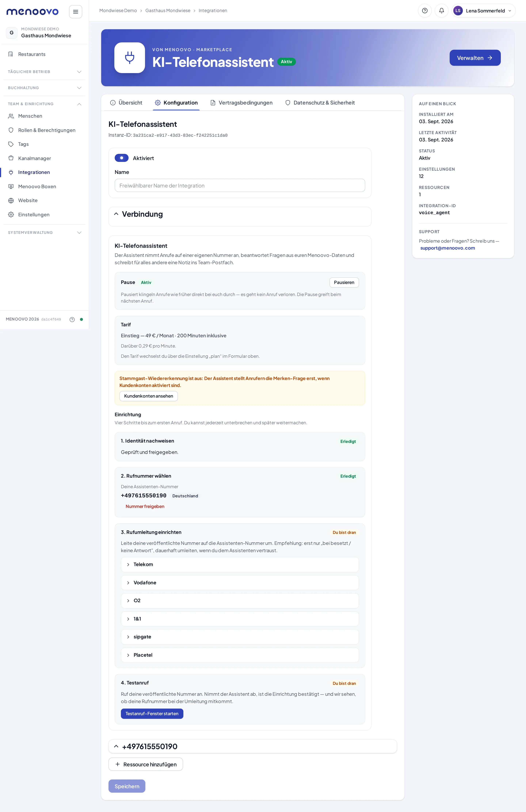
Task: Click the Menoovo Boxen monitor icon
Action: coord(11,186)
